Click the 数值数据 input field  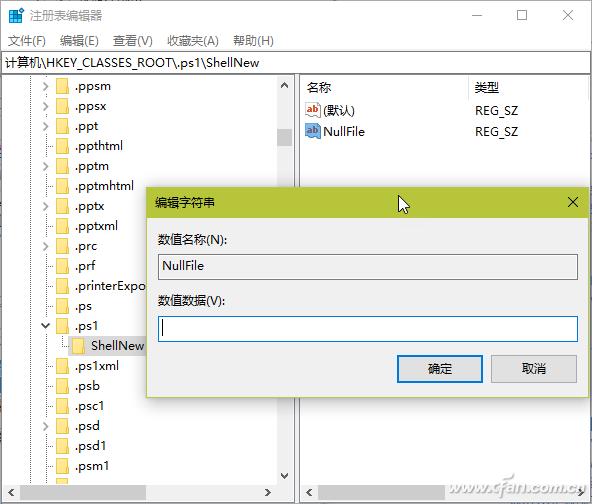pyautogui.click(x=368, y=329)
